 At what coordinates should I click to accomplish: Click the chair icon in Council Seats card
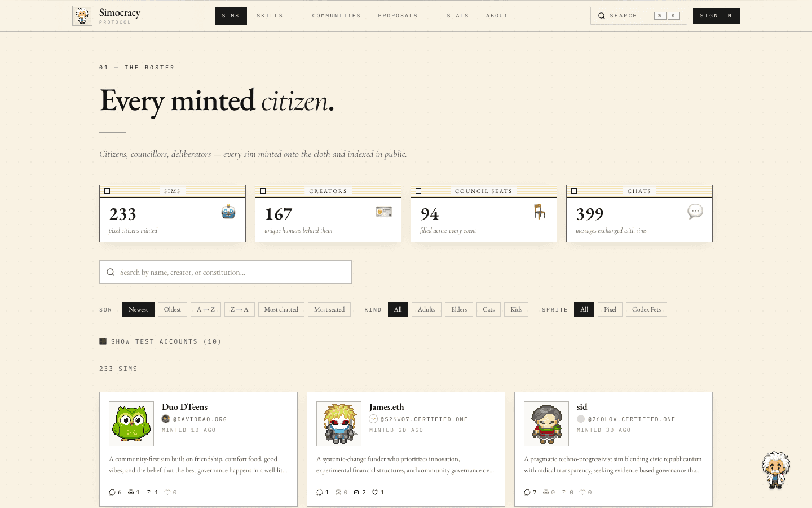540,212
